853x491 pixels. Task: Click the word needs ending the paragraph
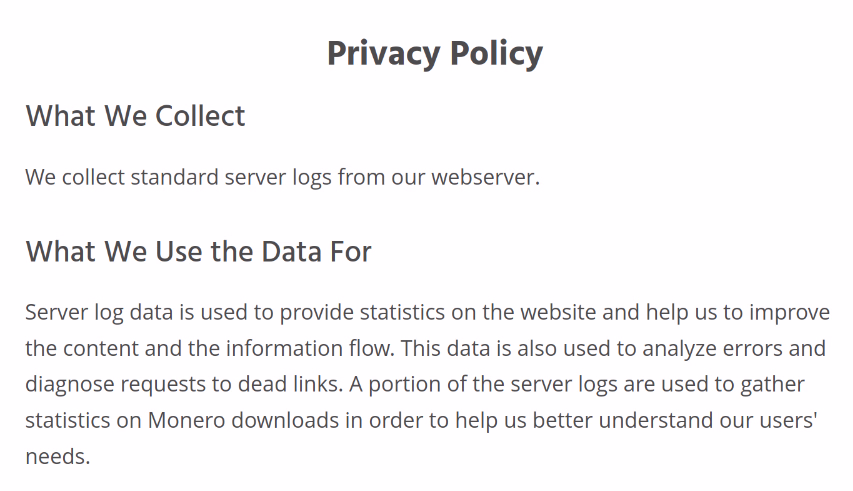tap(58, 457)
